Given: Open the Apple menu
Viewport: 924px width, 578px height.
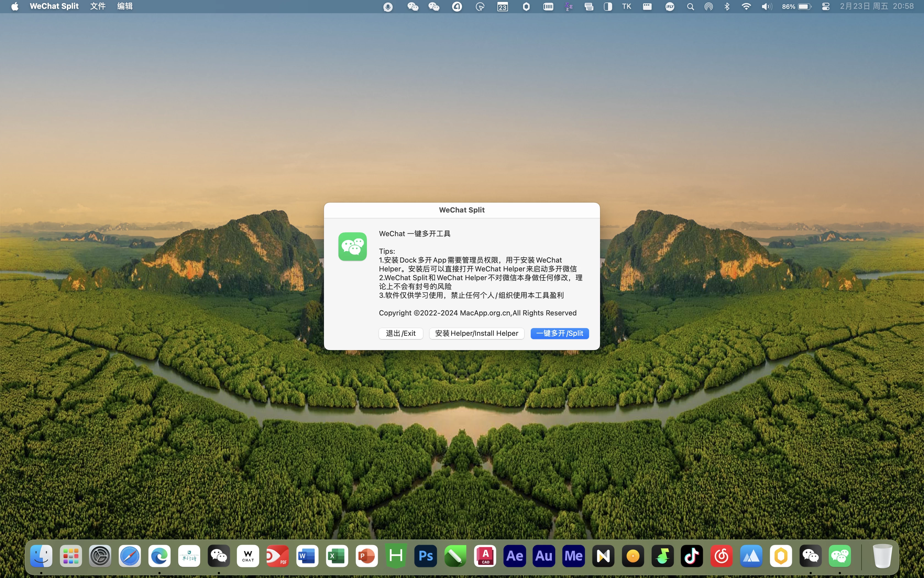Looking at the screenshot, I should tap(15, 6).
